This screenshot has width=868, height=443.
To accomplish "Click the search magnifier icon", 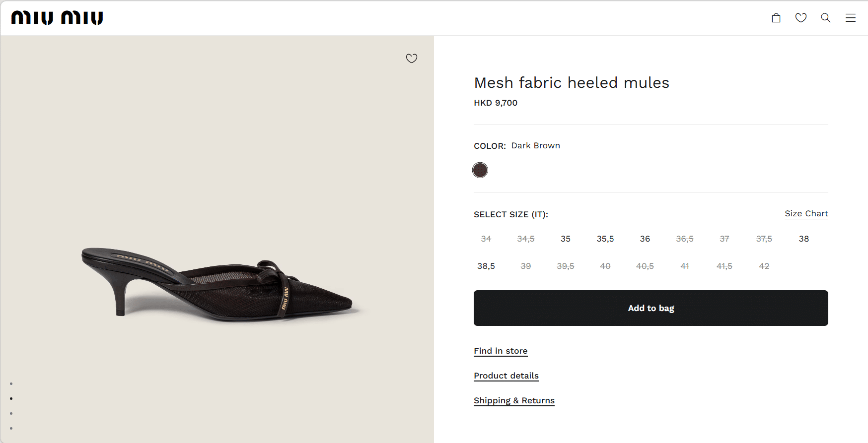I will click(826, 18).
